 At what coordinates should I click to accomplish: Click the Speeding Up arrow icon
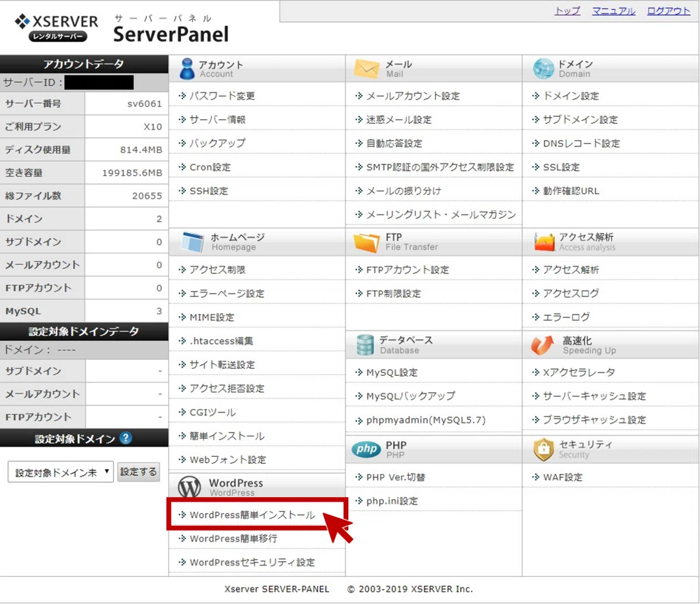pos(542,345)
